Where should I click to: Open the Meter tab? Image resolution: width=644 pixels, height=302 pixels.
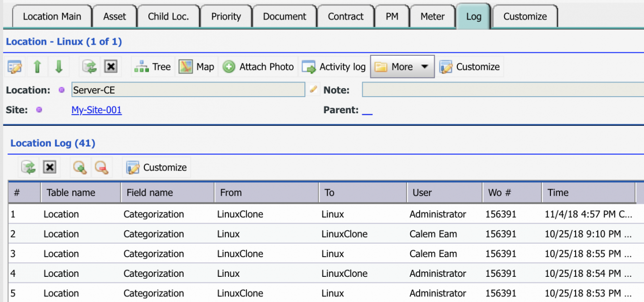point(432,17)
